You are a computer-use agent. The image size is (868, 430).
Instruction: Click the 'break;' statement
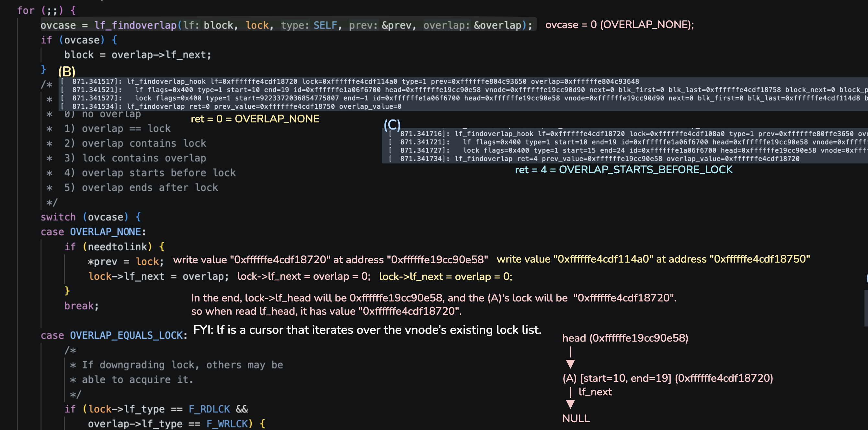tap(82, 305)
